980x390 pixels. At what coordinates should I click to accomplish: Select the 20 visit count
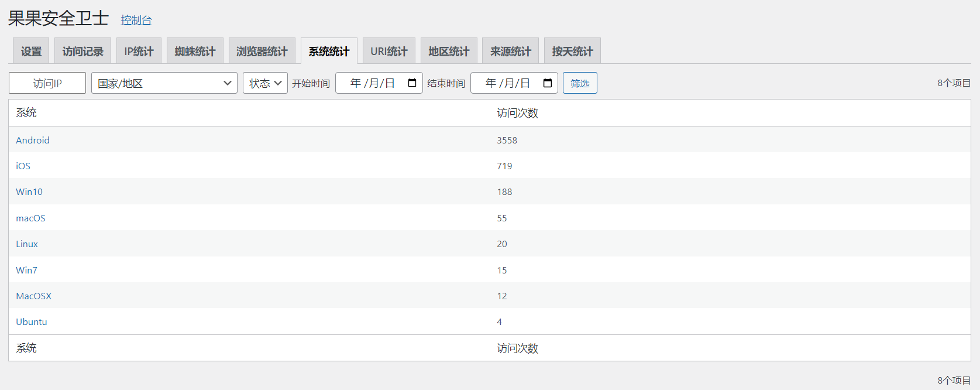pyautogui.click(x=502, y=244)
